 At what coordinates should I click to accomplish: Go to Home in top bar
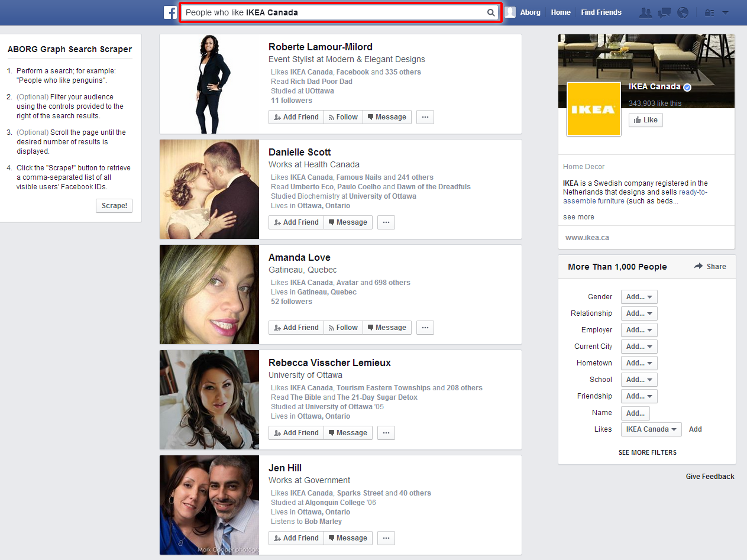point(561,12)
